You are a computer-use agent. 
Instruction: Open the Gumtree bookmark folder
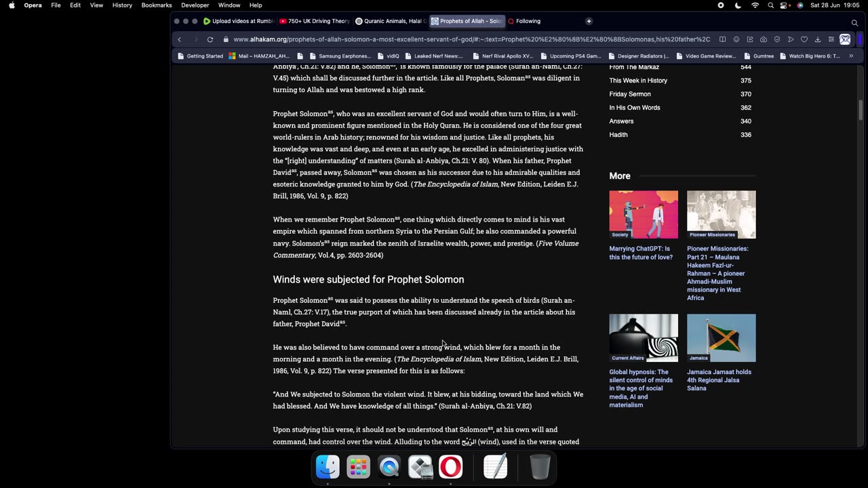pyautogui.click(x=758, y=56)
